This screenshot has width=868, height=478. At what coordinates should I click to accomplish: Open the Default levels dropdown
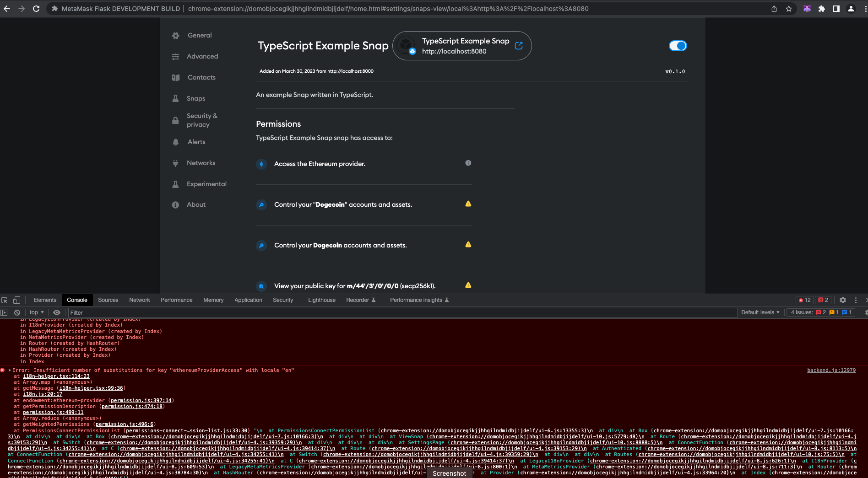click(760, 312)
